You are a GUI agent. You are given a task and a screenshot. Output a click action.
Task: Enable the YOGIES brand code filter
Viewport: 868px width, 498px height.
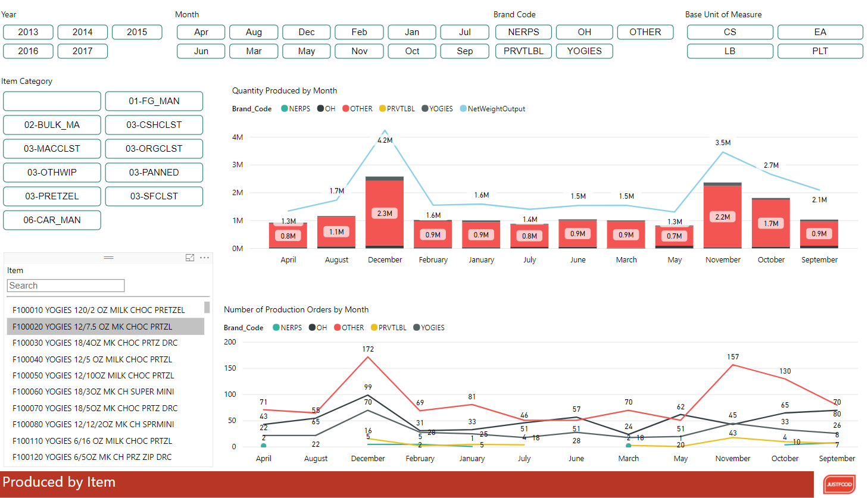[584, 51]
